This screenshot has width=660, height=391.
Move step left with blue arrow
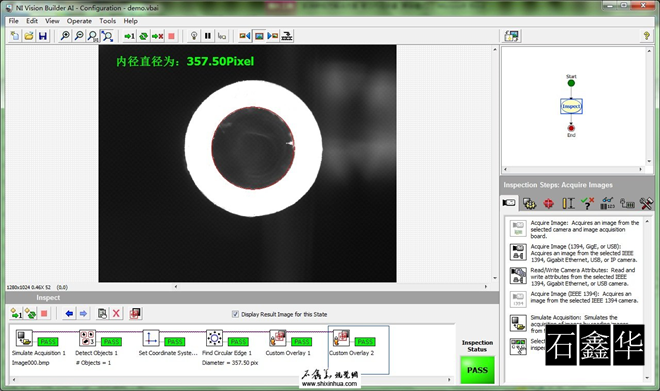[69, 314]
